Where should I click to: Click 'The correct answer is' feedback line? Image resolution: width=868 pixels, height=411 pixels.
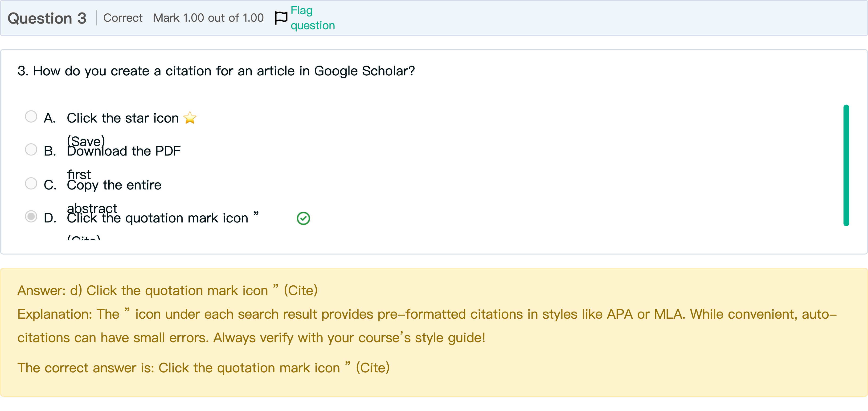point(204,367)
